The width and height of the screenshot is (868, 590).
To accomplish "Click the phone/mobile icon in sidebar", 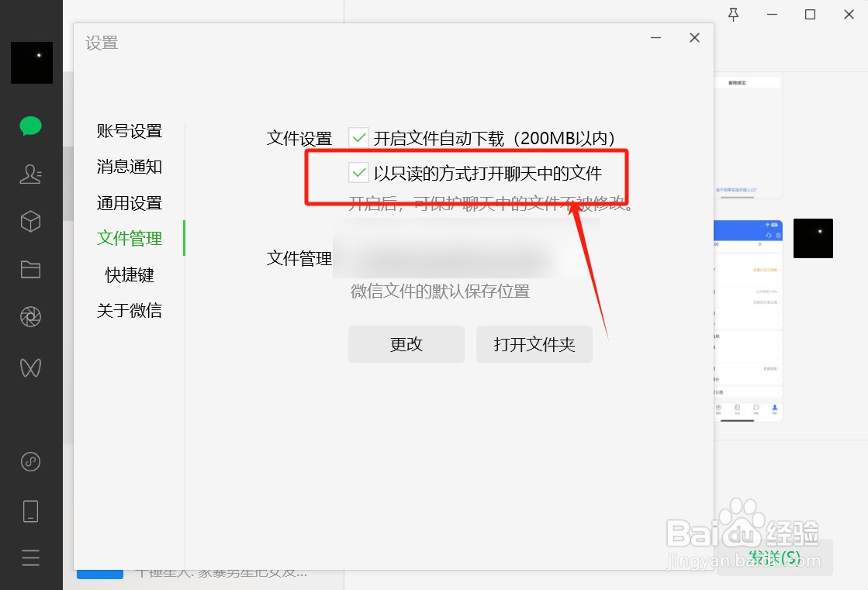I will [x=30, y=510].
